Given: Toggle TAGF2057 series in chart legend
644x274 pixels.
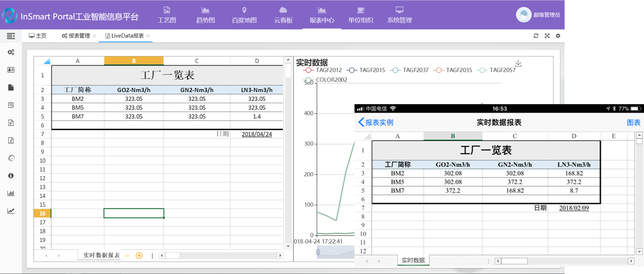Looking at the screenshot, I should (x=496, y=70).
